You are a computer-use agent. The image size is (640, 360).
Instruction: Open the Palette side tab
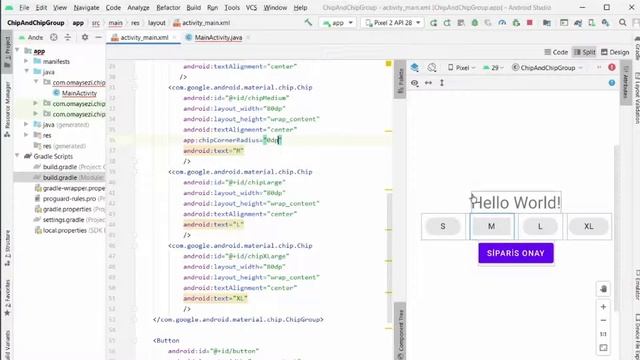[x=400, y=80]
